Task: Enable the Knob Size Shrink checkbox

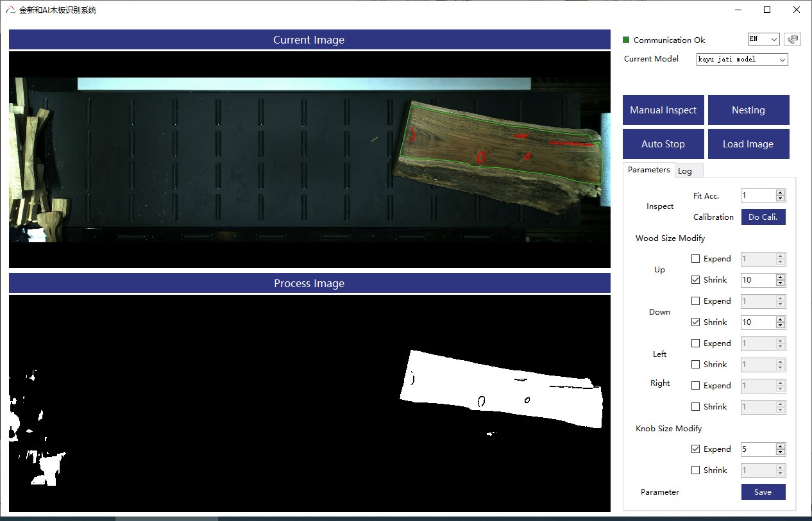Action: click(695, 470)
